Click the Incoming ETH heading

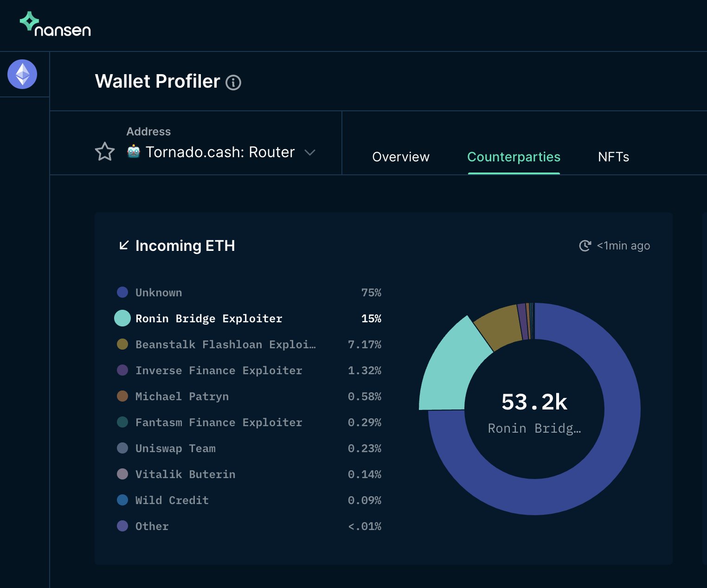[x=185, y=246]
